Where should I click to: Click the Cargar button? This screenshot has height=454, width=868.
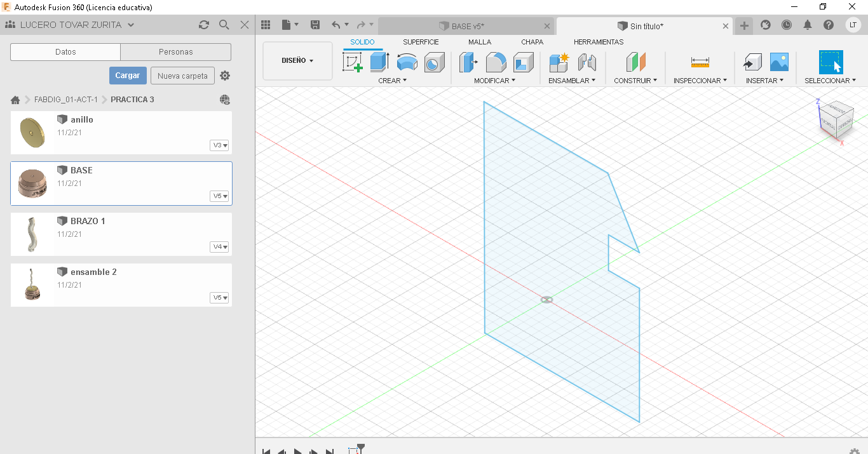click(x=128, y=76)
